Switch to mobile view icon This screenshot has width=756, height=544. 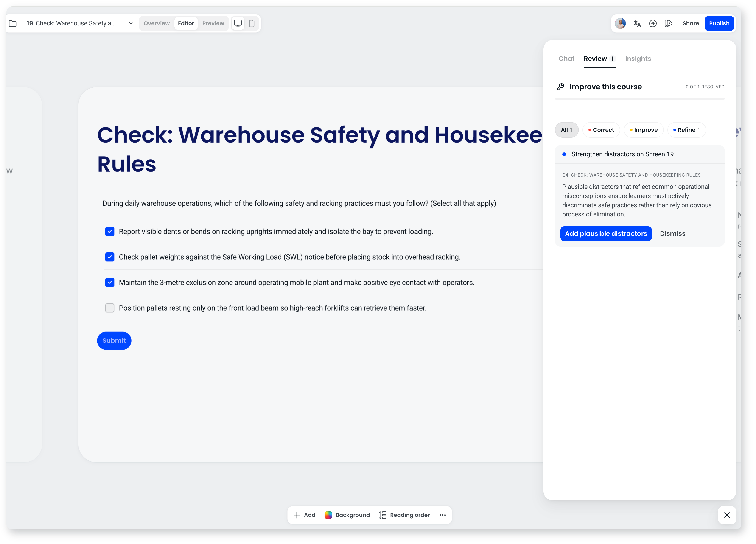click(252, 23)
